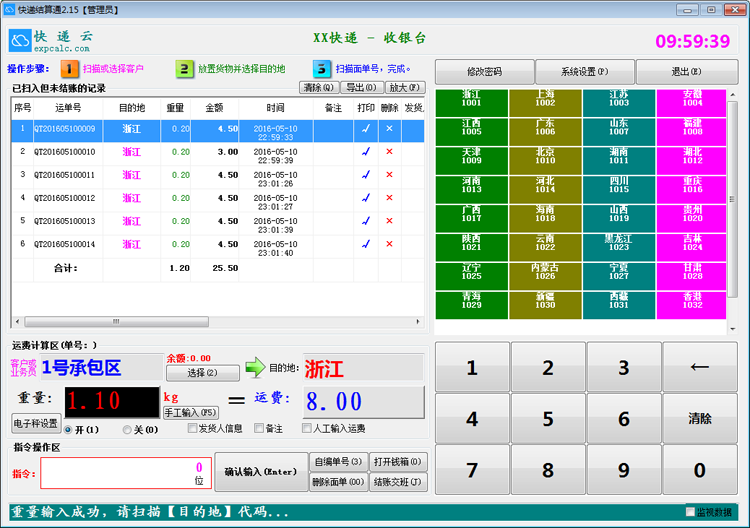The image size is (750, 528).
Task: Select the 关(0) scale radio button
Action: click(127, 429)
